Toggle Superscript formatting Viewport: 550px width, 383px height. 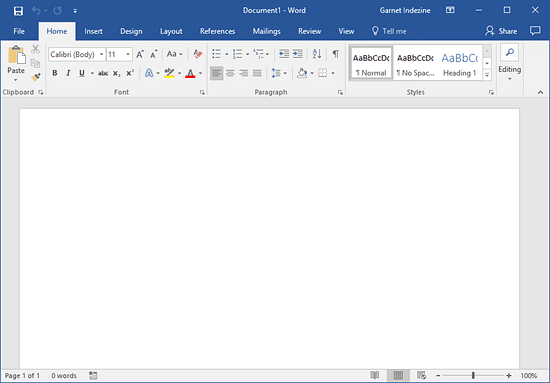(x=130, y=73)
